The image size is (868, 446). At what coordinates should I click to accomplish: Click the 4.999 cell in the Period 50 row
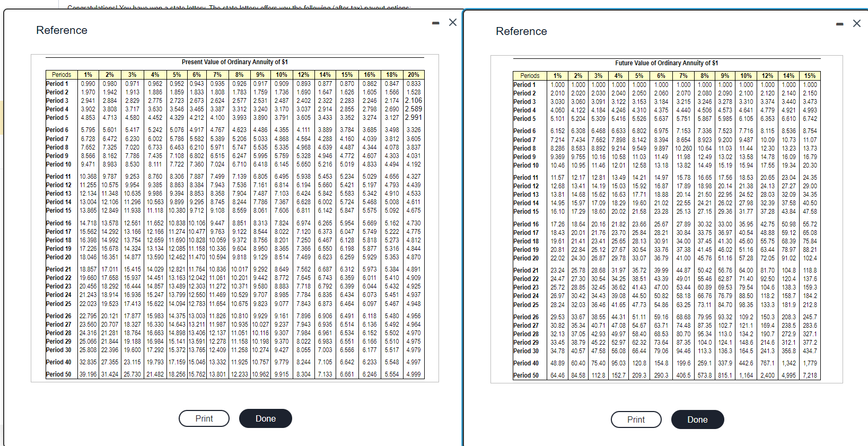[x=414, y=374]
